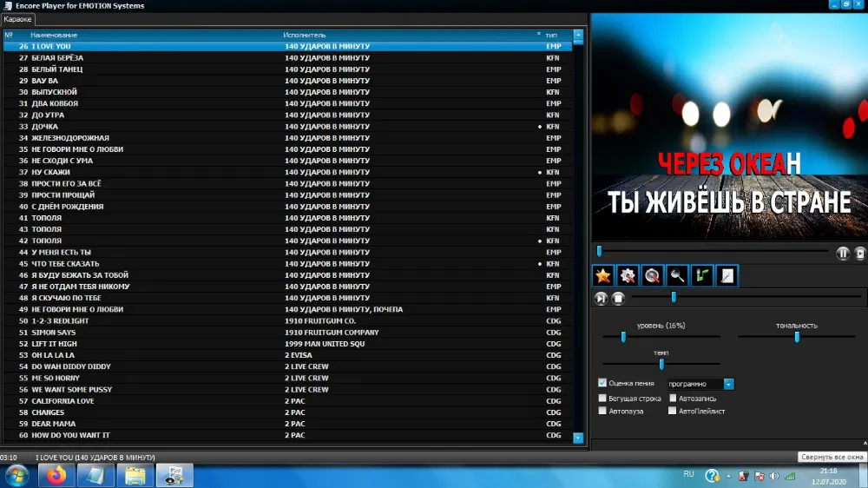The image size is (868, 488).
Task: Click the star favorites icon
Action: click(603, 275)
